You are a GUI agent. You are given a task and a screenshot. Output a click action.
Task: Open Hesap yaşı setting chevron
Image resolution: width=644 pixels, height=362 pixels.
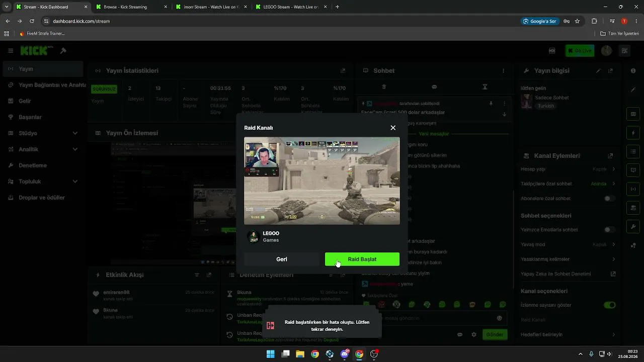pos(614,169)
